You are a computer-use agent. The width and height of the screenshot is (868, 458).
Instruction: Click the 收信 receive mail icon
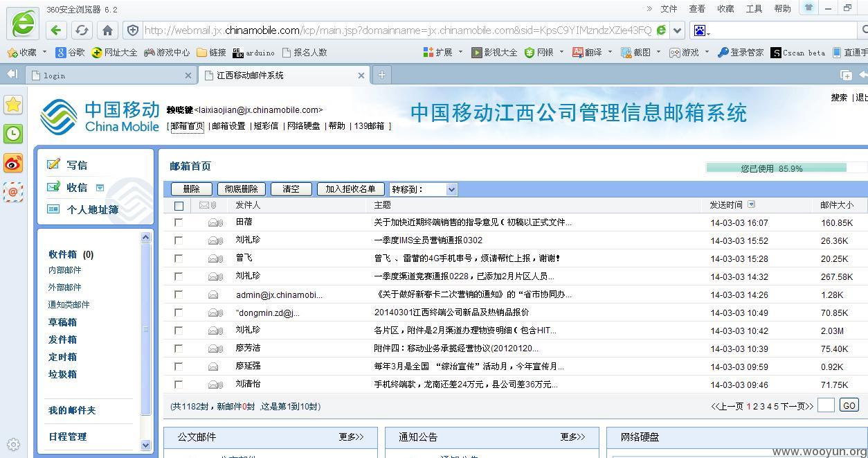[x=53, y=186]
